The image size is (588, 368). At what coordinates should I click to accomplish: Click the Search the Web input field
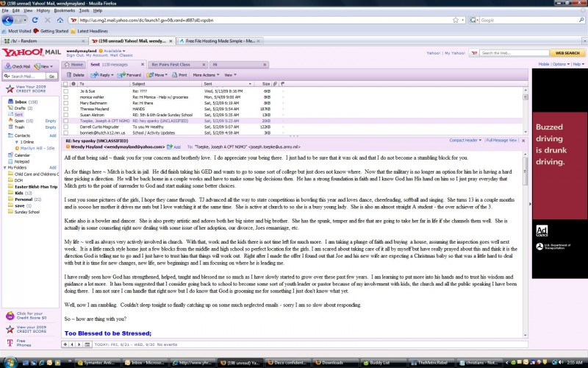point(514,53)
